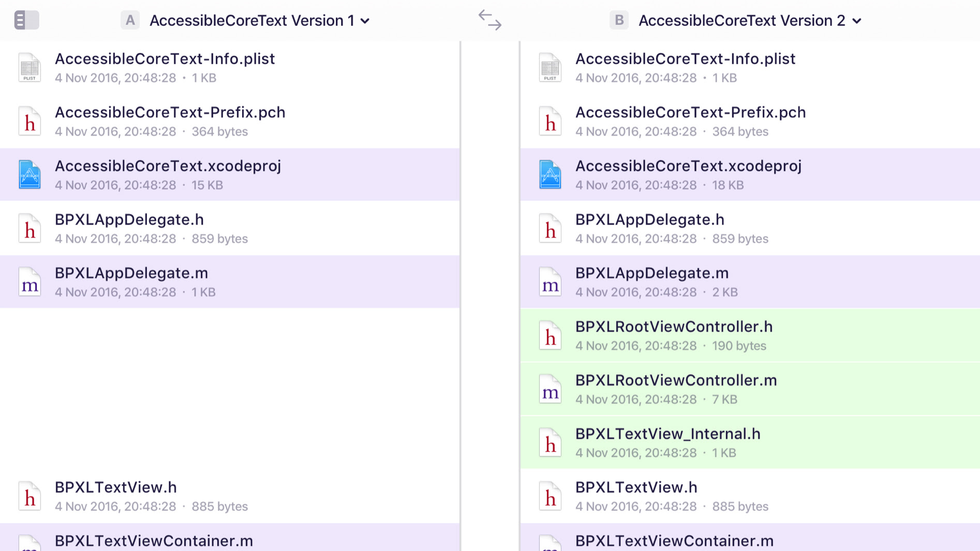
Task: Click the left Prefix.pch header icon
Action: [x=29, y=122]
